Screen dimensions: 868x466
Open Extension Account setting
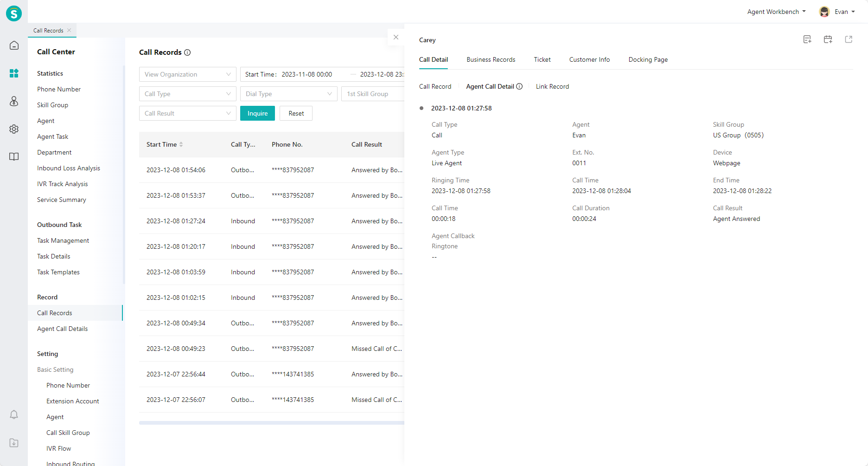(x=73, y=401)
